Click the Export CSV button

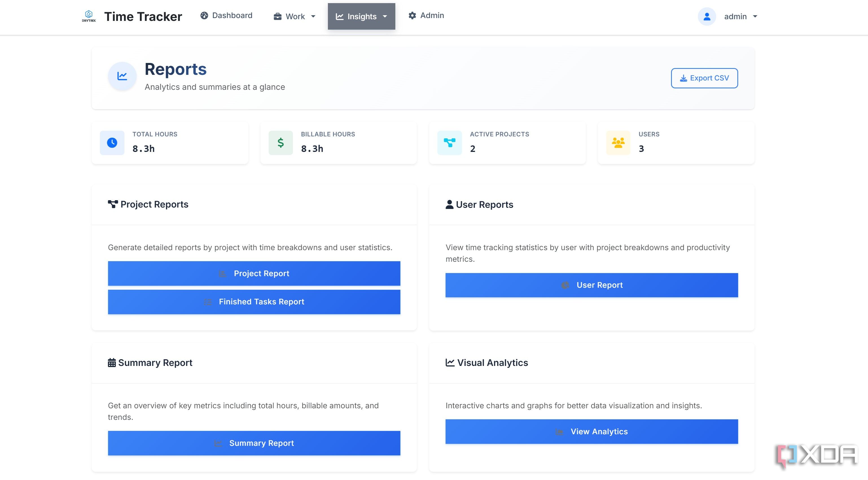point(704,78)
